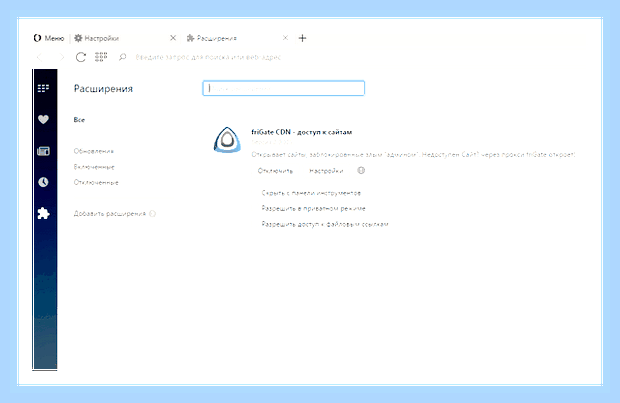
Task: Close the Расширения tab
Action: 285,38
